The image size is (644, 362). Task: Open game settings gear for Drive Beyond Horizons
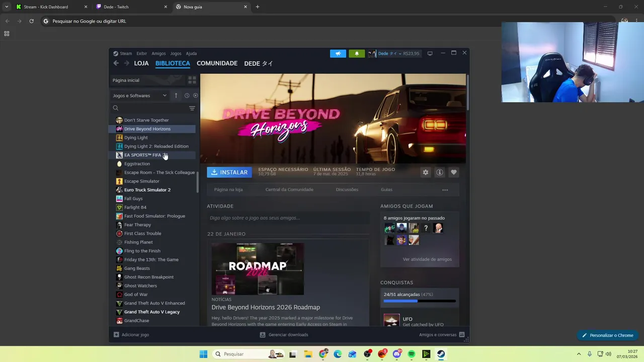pos(426,172)
